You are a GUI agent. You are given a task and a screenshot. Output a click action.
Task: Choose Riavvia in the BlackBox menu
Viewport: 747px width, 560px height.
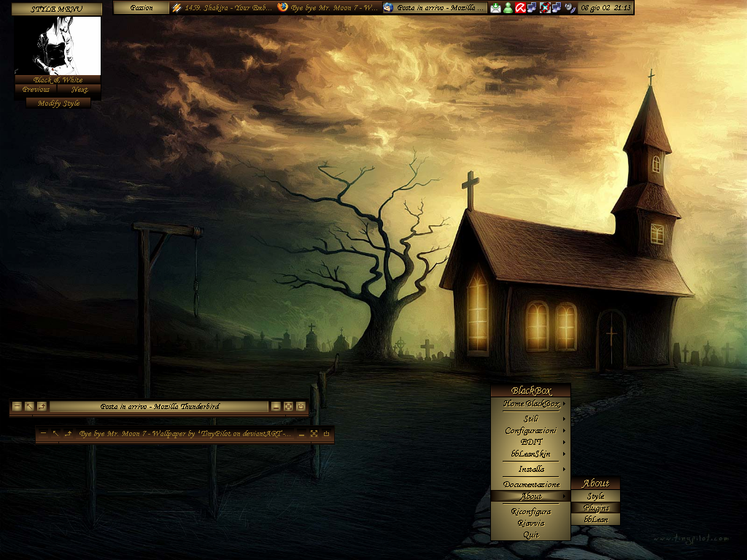531,523
